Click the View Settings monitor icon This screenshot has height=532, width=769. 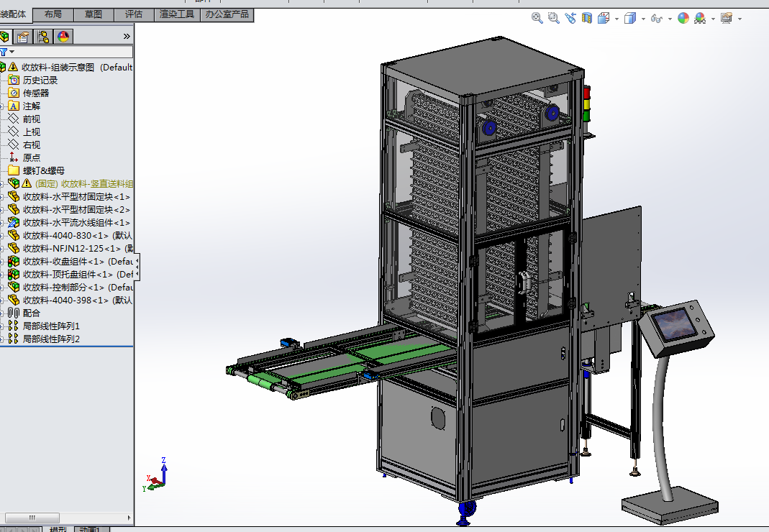click(727, 18)
